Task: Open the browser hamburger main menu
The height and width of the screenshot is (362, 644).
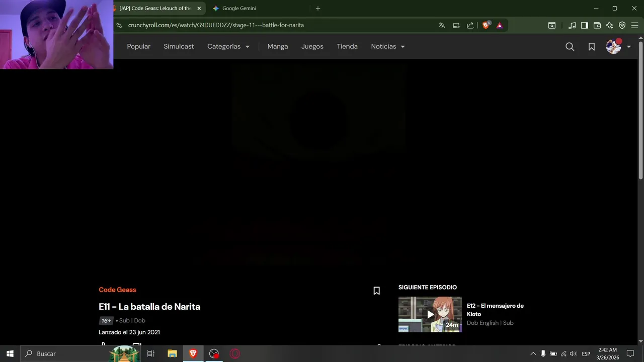Action: pyautogui.click(x=634, y=25)
